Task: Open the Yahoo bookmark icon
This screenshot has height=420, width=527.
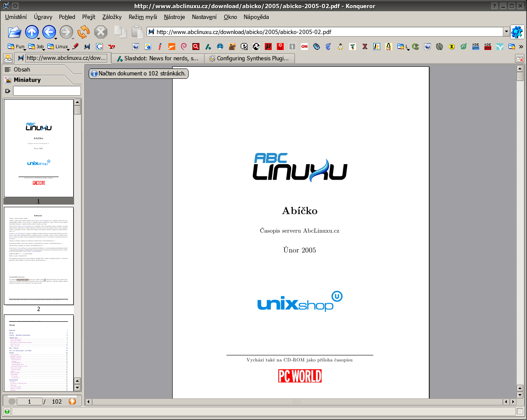Action: (112, 47)
